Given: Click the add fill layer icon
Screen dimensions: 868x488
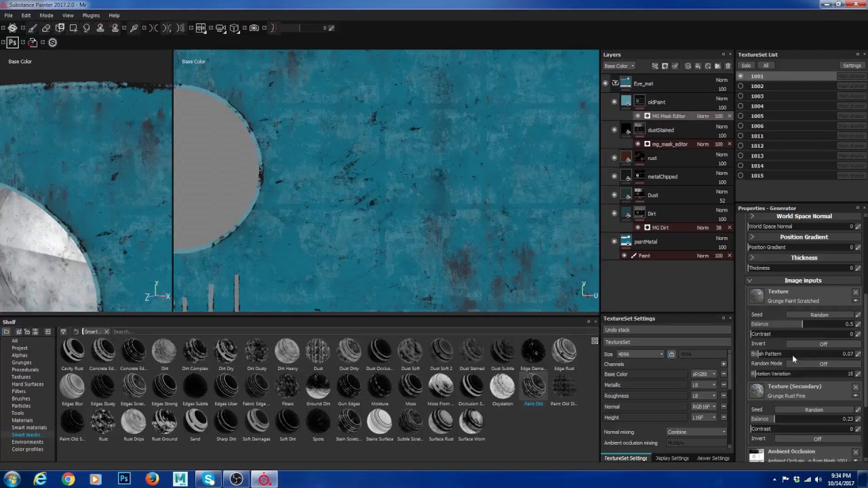Looking at the screenshot, I should 698,66.
